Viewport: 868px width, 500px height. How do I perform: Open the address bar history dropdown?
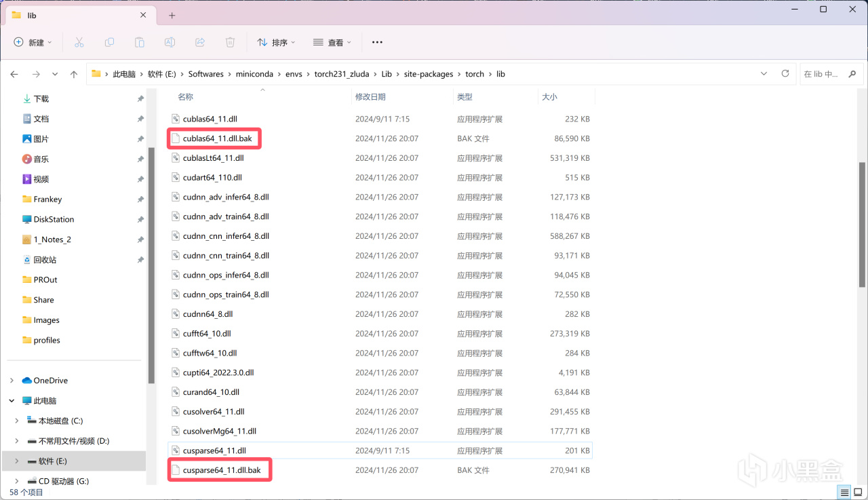(764, 73)
